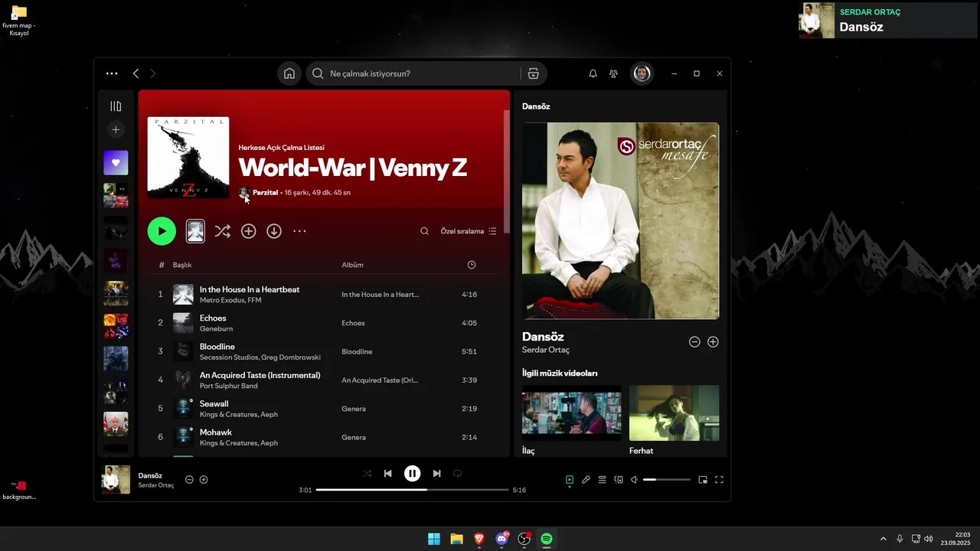Open Brave browser from taskbar
This screenshot has height=551, width=980.
[479, 539]
